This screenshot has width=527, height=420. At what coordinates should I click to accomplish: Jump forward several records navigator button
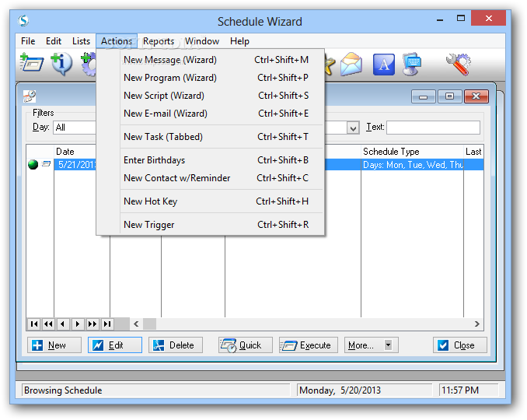[x=92, y=324]
